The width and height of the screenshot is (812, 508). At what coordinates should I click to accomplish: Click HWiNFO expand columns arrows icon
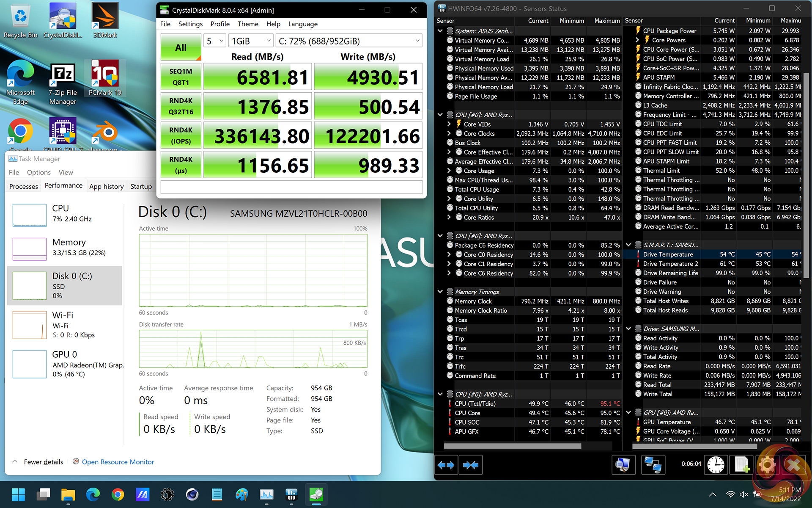pyautogui.click(x=446, y=465)
